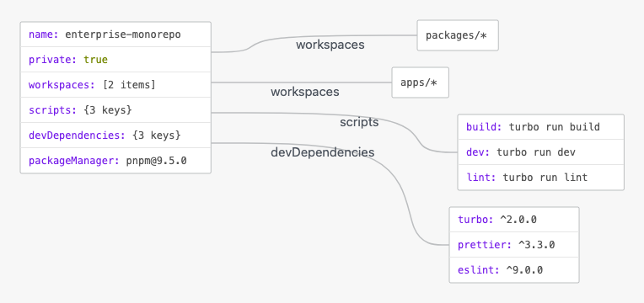Select the prettier: ^3.3.0 row
The height and width of the screenshot is (303, 644).
point(514,245)
